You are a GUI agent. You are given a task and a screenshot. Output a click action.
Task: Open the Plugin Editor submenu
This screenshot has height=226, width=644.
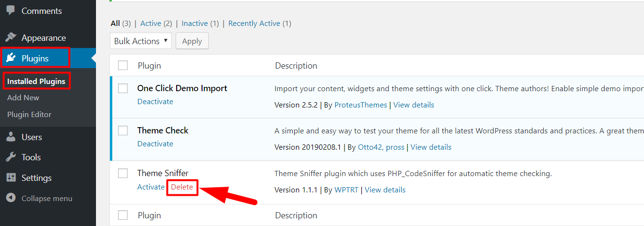29,114
